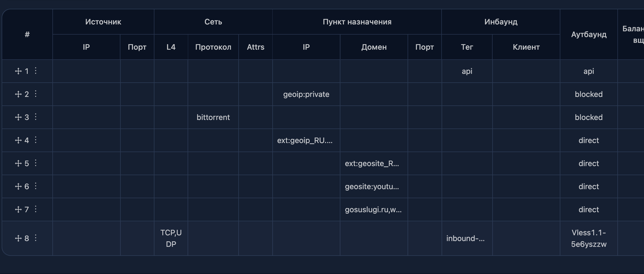Click the move handle icon of rule 3
644x274 pixels.
(18, 118)
